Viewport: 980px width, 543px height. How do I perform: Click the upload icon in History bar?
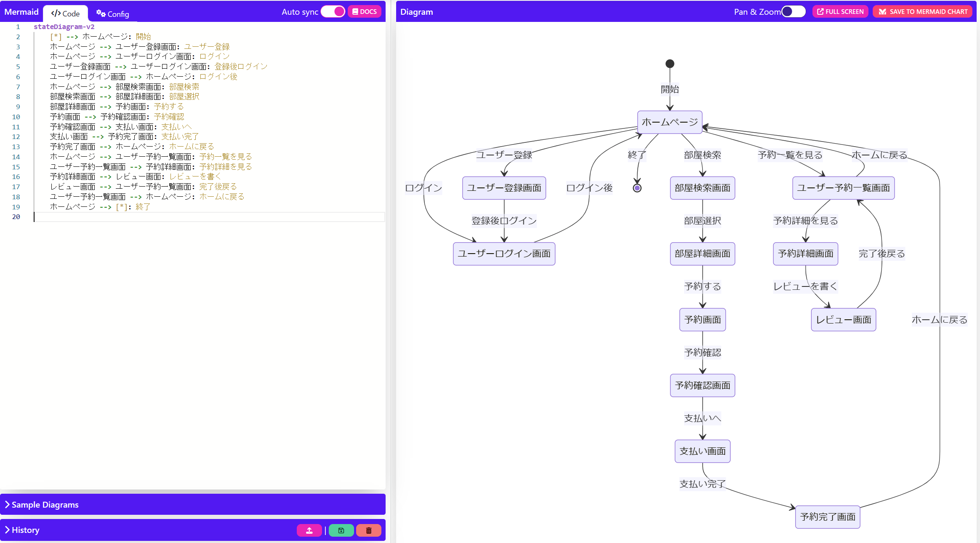[309, 530]
